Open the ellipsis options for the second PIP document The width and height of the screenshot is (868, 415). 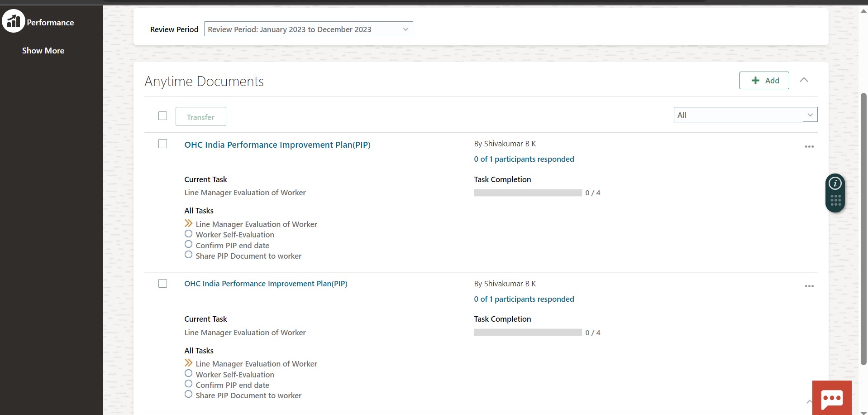click(809, 285)
